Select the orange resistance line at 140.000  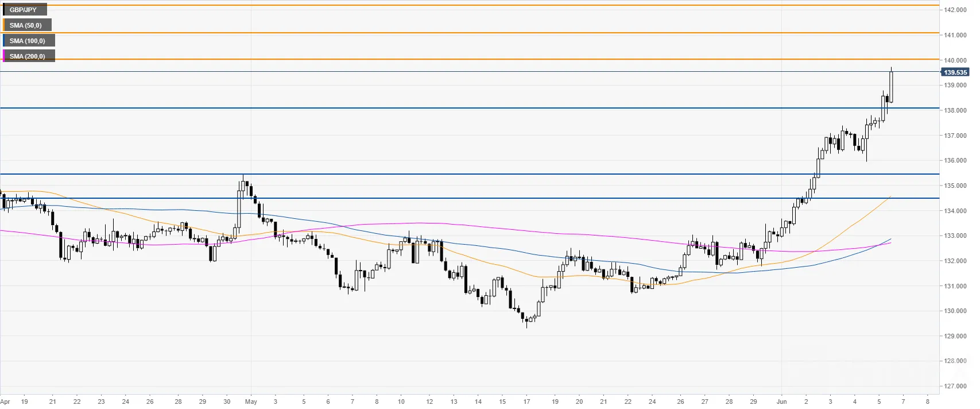(x=470, y=59)
